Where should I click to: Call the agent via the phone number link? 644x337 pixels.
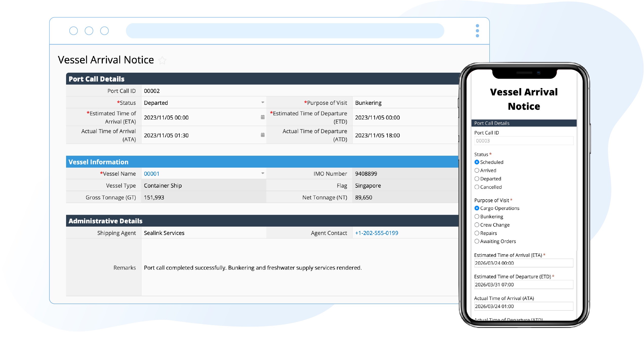coord(377,233)
